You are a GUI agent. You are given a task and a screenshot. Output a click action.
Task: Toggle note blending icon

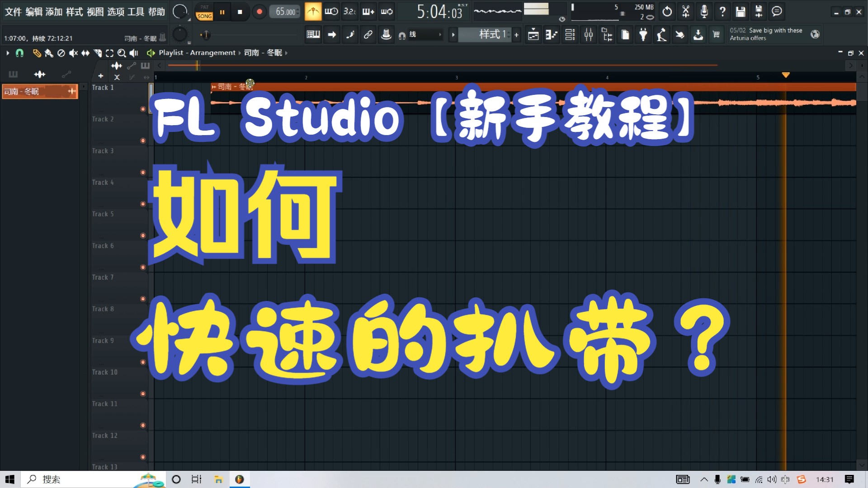(350, 34)
